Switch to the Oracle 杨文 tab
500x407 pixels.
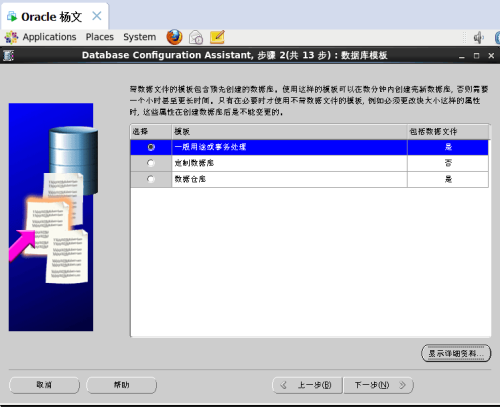[55, 16]
